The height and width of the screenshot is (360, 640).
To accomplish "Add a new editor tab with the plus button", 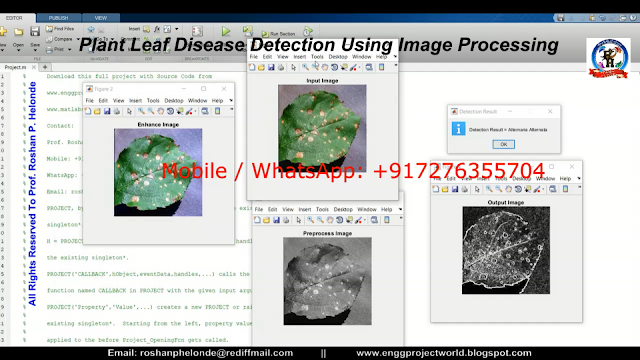I will 45,67.
